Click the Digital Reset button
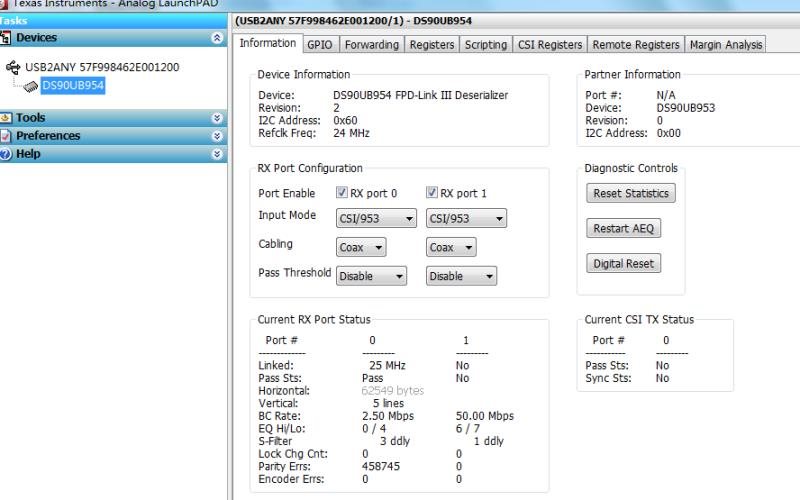800x500 pixels. coord(623,263)
